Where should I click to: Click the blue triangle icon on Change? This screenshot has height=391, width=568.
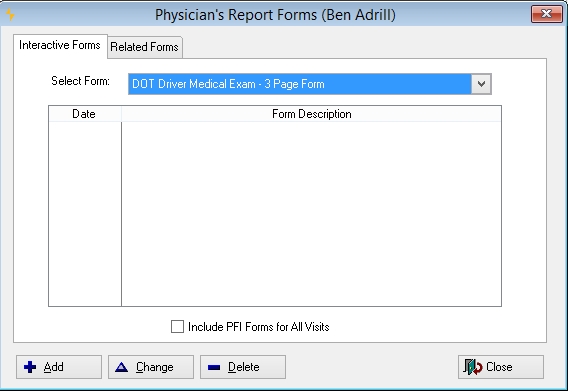(121, 367)
